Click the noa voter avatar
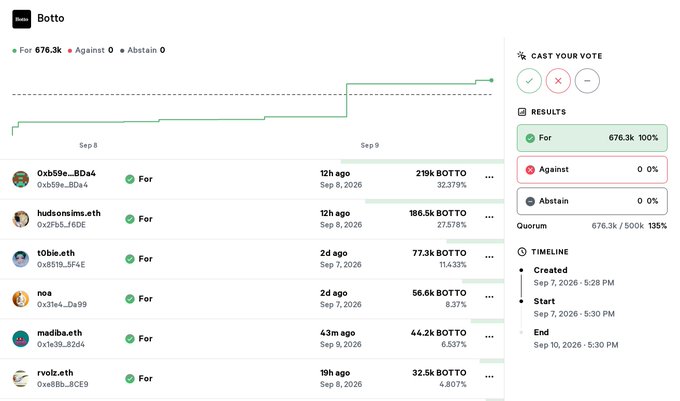The image size is (680, 401). click(x=20, y=299)
